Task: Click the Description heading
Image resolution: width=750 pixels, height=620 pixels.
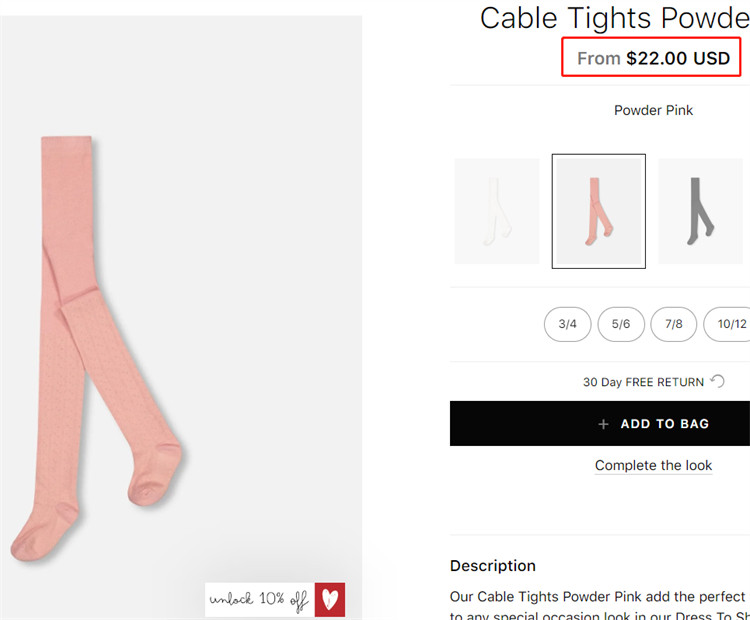Action: click(493, 565)
